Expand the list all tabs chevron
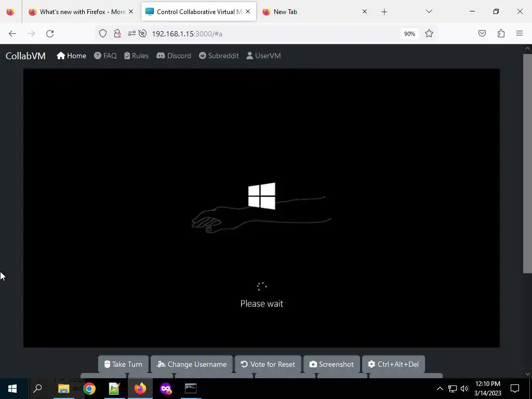Viewport: 532px width, 399px height. (x=429, y=11)
